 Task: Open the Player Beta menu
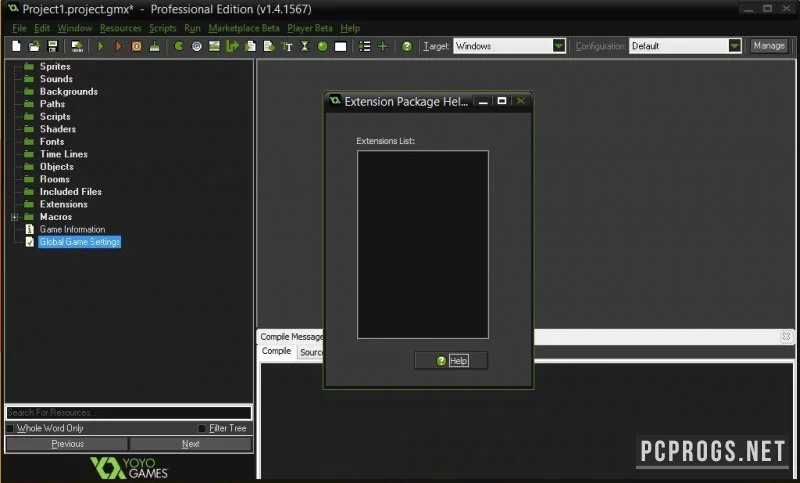click(x=310, y=28)
